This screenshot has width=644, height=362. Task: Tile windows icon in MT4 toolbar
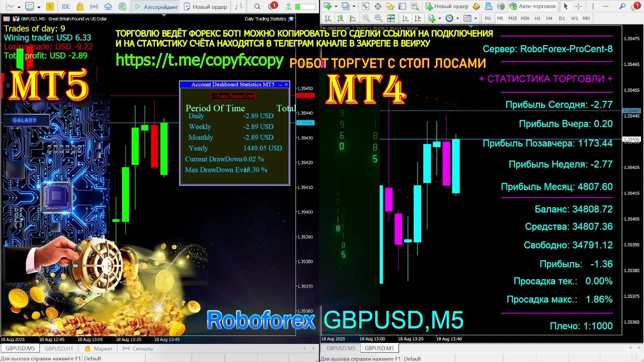click(391, 18)
